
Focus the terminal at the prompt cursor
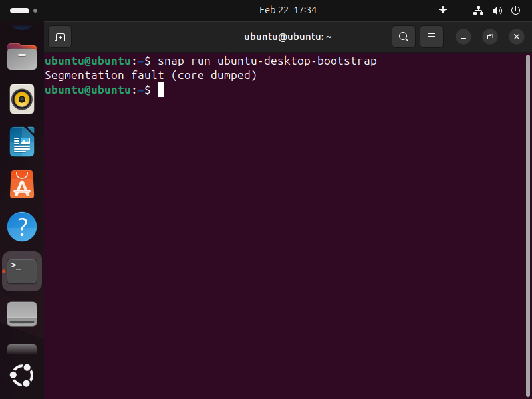click(x=161, y=90)
